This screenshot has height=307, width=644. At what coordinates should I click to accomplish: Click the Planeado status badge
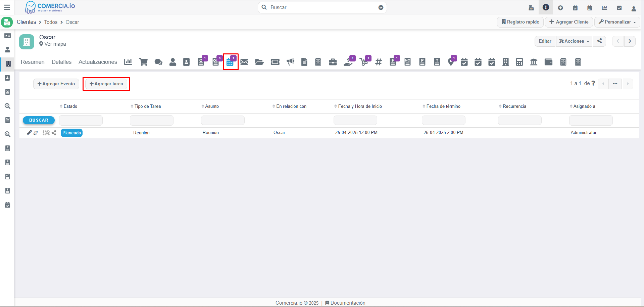point(71,133)
